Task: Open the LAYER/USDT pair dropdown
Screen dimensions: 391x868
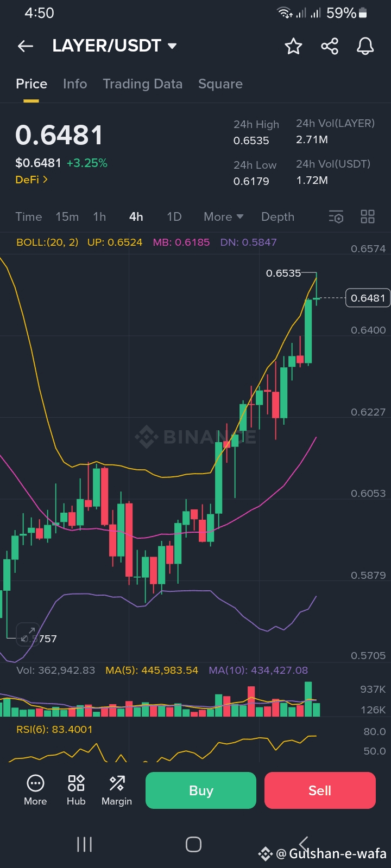Action: [115, 46]
